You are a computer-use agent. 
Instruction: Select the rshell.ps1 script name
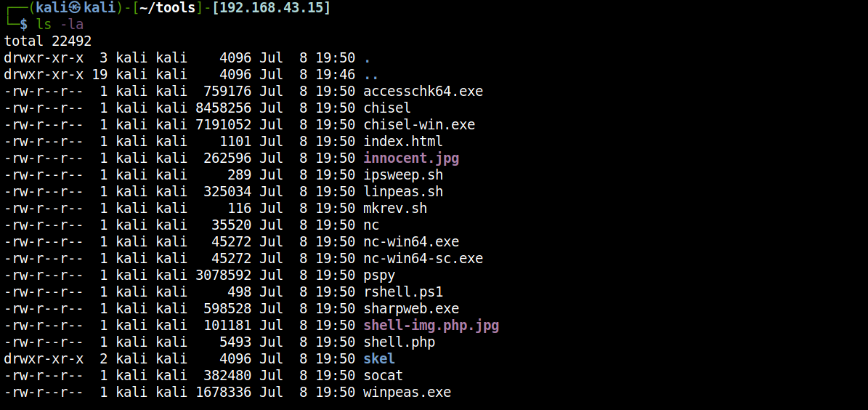click(x=403, y=292)
